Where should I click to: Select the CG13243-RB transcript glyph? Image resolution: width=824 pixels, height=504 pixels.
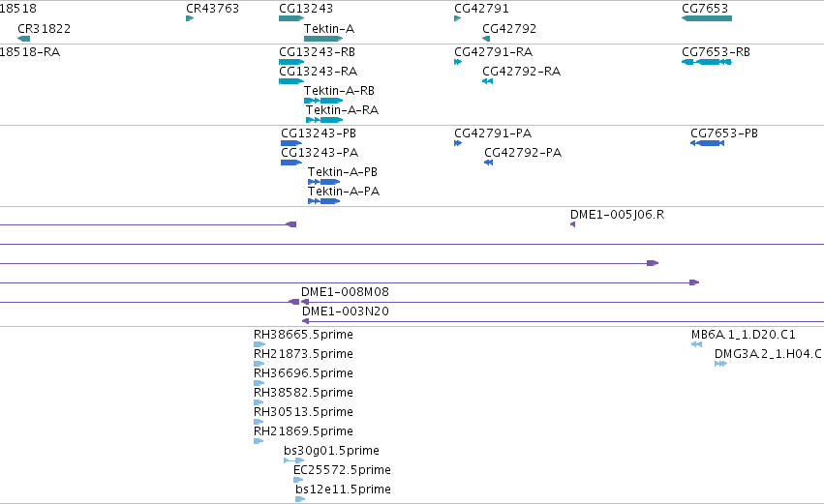tap(291, 62)
